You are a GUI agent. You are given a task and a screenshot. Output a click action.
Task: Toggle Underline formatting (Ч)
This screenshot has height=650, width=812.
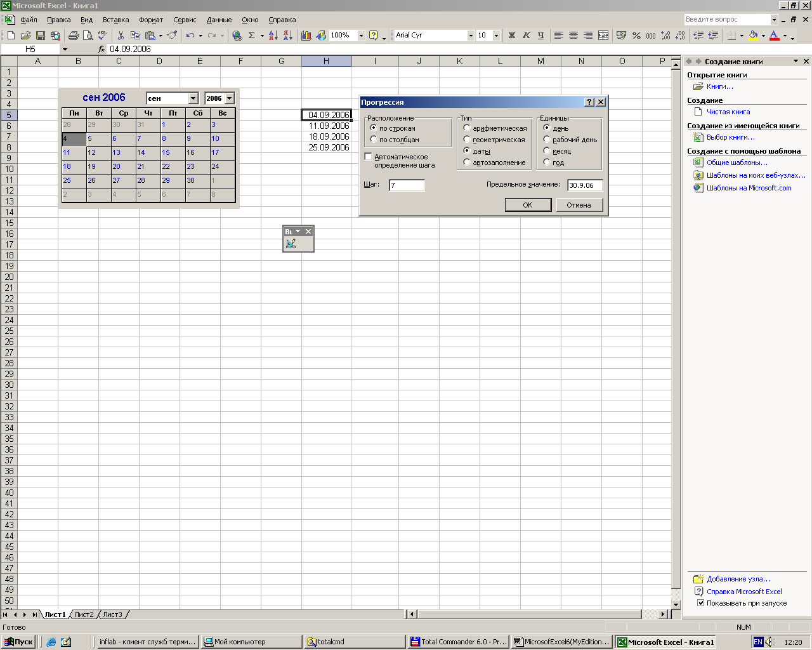pos(540,36)
